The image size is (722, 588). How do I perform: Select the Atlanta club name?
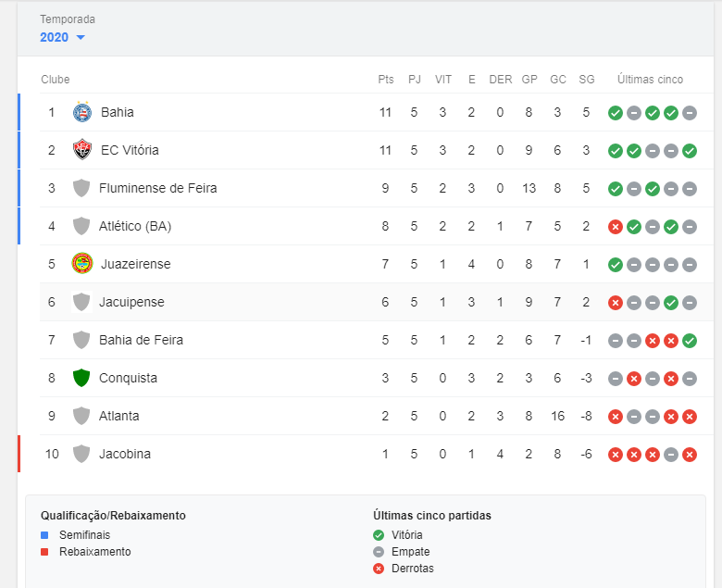pyautogui.click(x=119, y=416)
